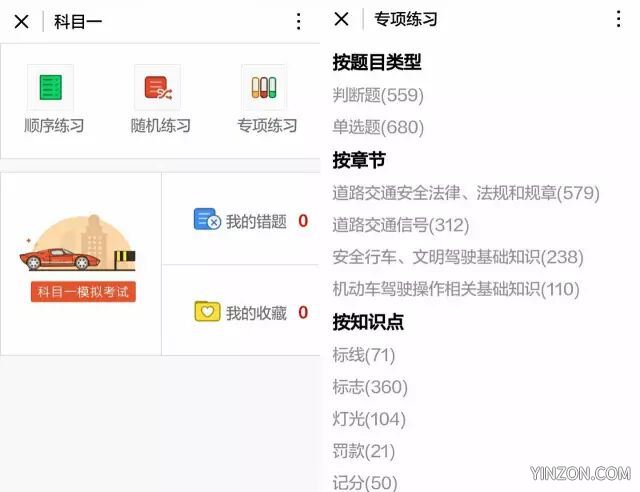Open the 我的收藏 entry
This screenshot has width=640, height=492.
point(240,311)
